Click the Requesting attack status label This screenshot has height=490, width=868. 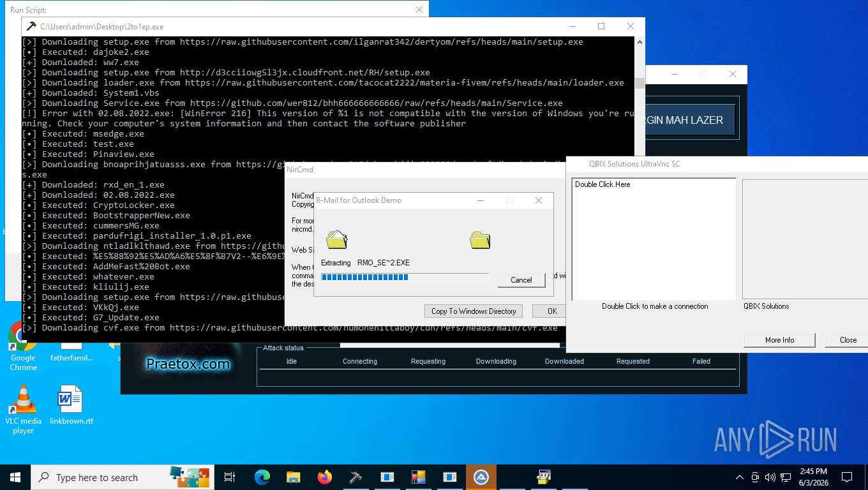point(428,361)
